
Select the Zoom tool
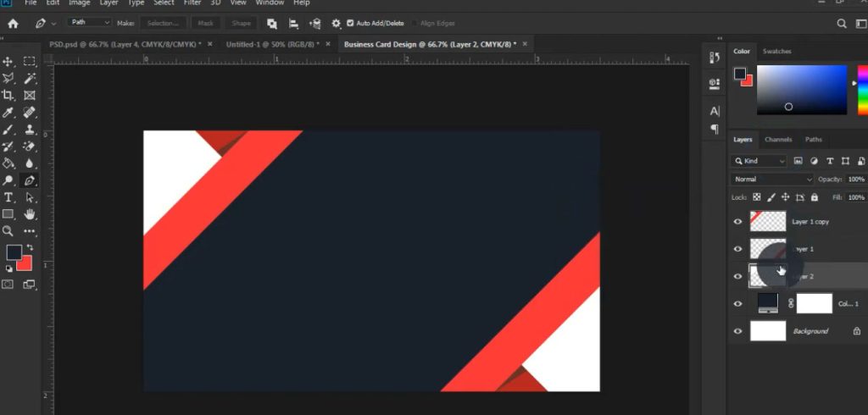click(x=8, y=231)
